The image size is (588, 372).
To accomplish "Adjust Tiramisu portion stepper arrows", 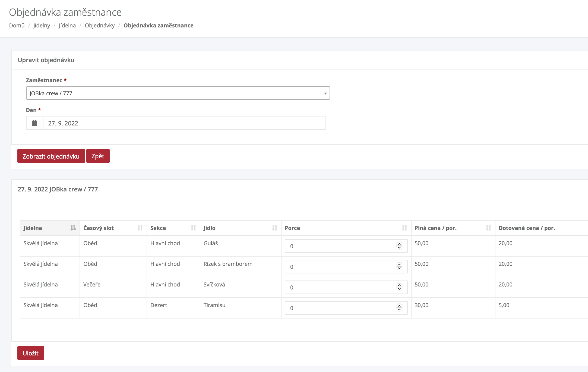I will coord(399,308).
